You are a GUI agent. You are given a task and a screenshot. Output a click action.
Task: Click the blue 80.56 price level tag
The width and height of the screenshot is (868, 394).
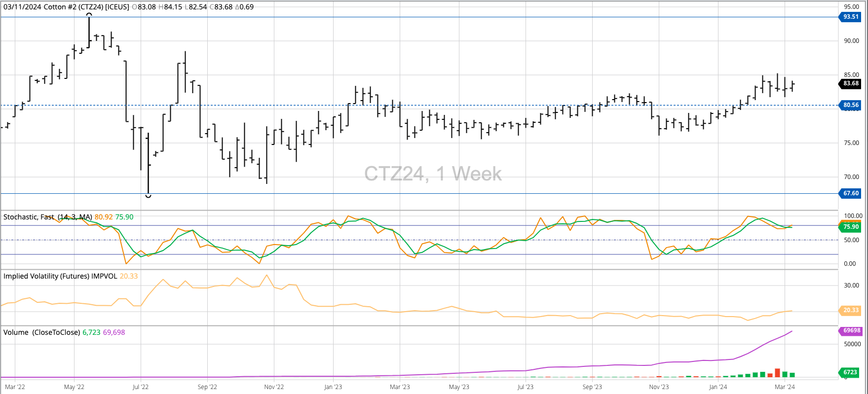pyautogui.click(x=851, y=105)
